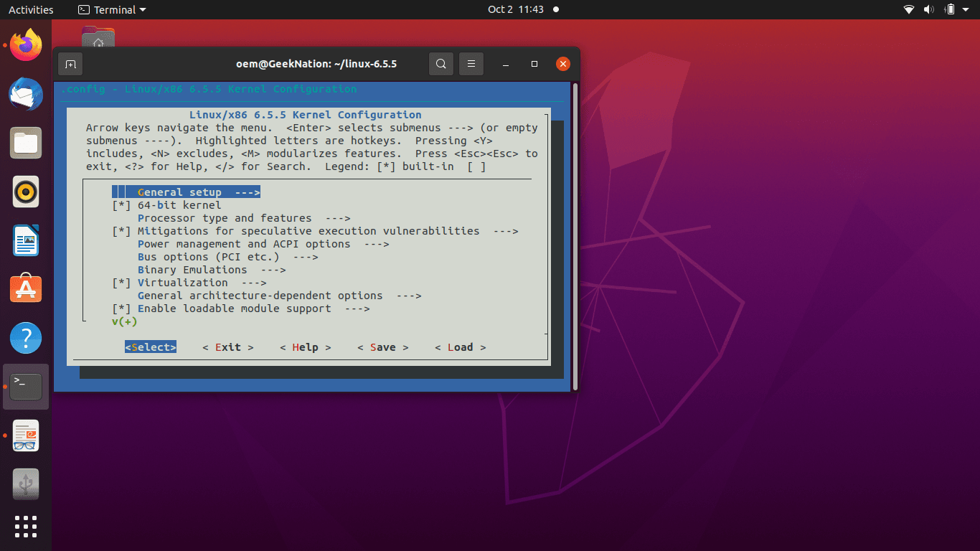980x551 pixels.
Task: Click the Wi-Fi indicator in top bar
Action: (909, 9)
